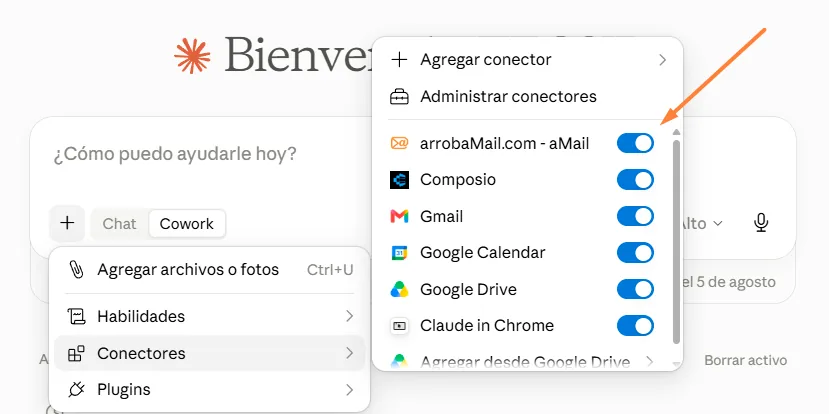Image resolution: width=829 pixels, height=414 pixels.
Task: Expand Agregar desde Google Drive chevron
Action: [650, 362]
